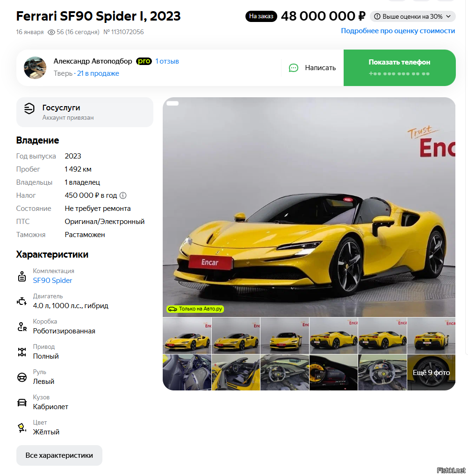
Task: Open the Ещё 9 фото thumbnail
Action: pyautogui.click(x=431, y=373)
